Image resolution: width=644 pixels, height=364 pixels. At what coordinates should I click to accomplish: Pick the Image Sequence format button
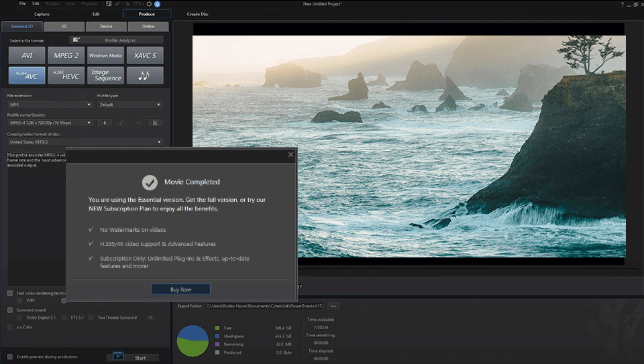(x=105, y=76)
